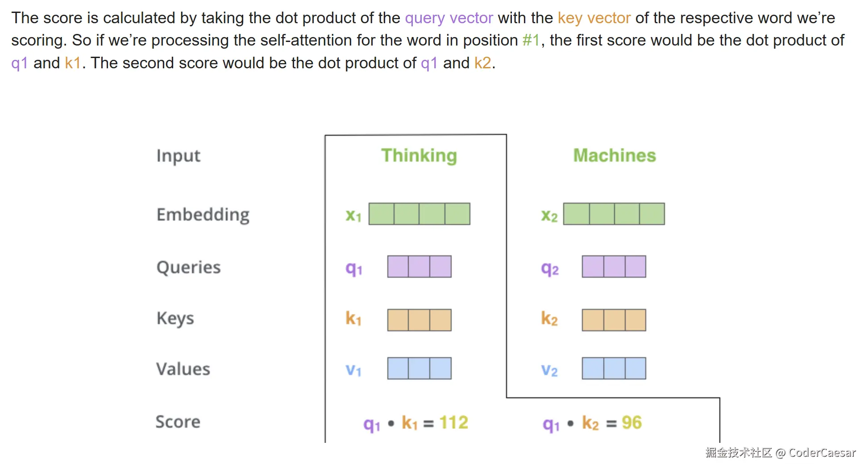Click the blue v2 value vector boxes

point(614,368)
